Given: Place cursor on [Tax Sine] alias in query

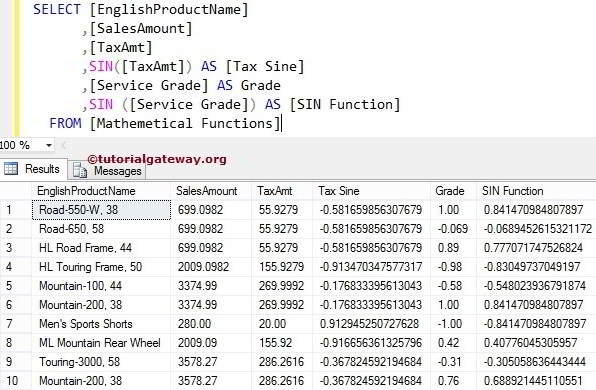Looking at the screenshot, I should (x=265, y=67).
